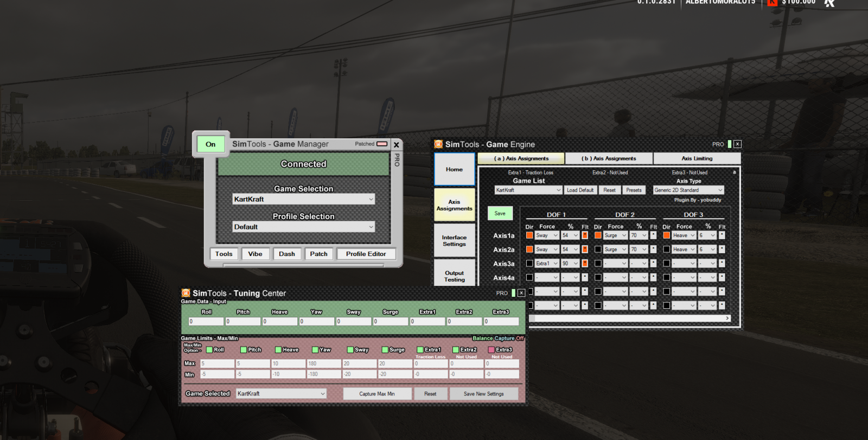
Task: Toggle Axis2a DOF 1 filter button
Action: coord(585,250)
